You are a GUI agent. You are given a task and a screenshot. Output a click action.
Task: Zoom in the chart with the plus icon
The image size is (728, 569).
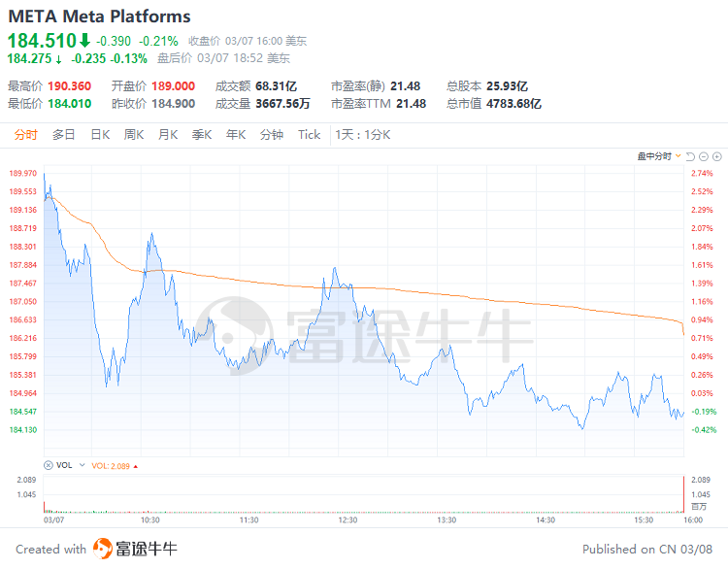[717, 157]
